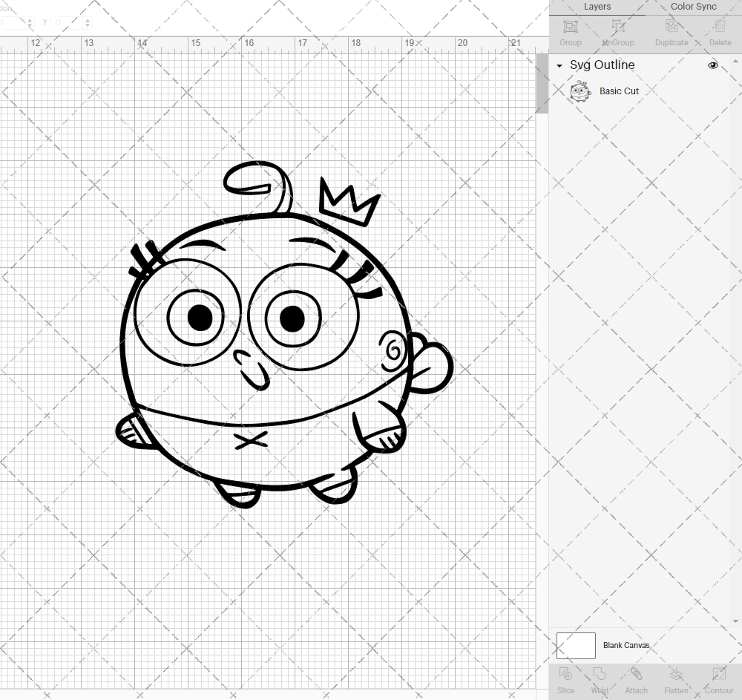The width and height of the screenshot is (742, 700).
Task: Collapse the Svg Outline layer group
Action: 559,66
